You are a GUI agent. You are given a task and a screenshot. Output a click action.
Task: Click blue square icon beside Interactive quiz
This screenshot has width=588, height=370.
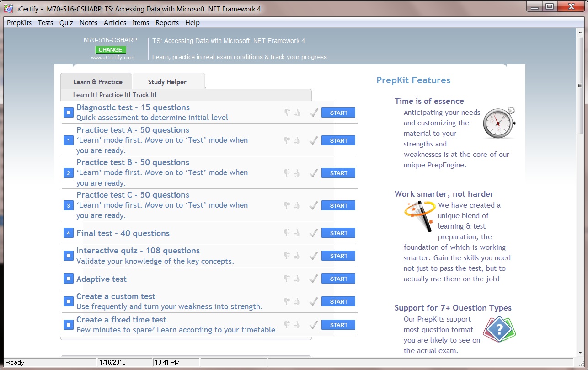pyautogui.click(x=69, y=256)
